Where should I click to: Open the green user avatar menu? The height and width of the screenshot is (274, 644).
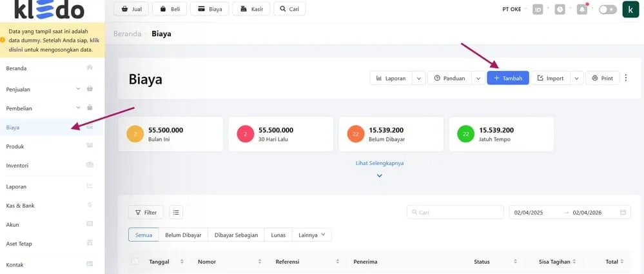tap(630, 10)
